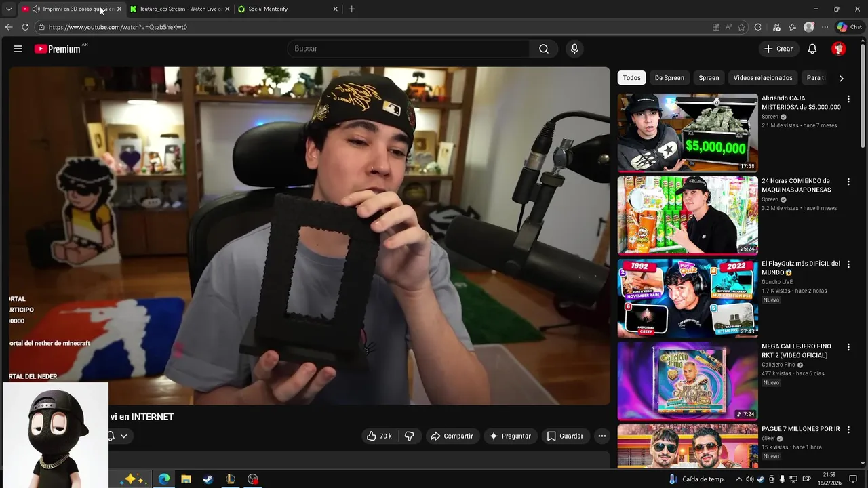
Task: Click the search magnifier button
Action: tap(544, 49)
